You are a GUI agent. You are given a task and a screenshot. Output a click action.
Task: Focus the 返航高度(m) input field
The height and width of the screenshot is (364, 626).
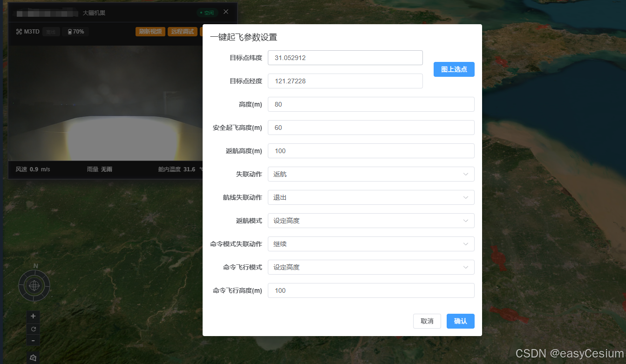[371, 151]
